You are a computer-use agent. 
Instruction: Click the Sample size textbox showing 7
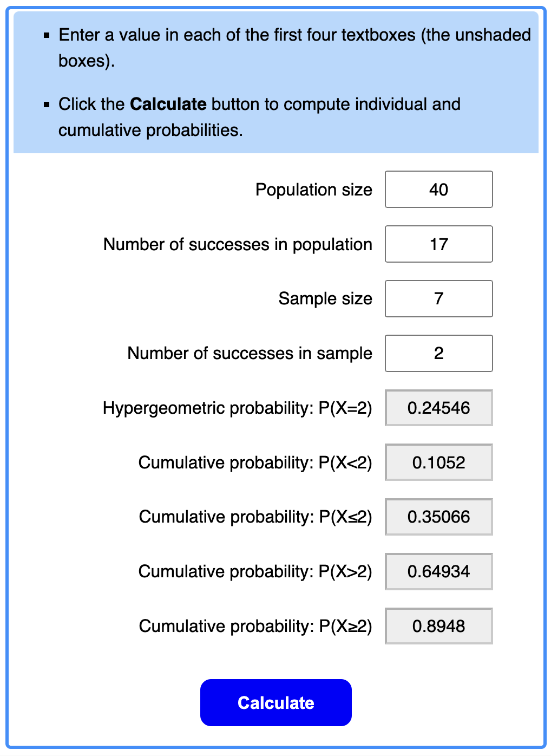(438, 298)
